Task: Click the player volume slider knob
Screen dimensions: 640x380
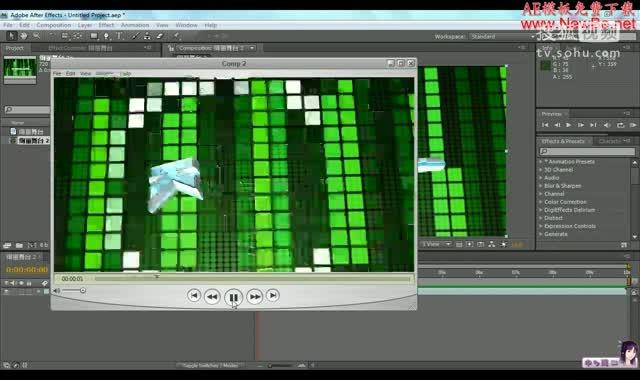Action: pyautogui.click(x=83, y=291)
